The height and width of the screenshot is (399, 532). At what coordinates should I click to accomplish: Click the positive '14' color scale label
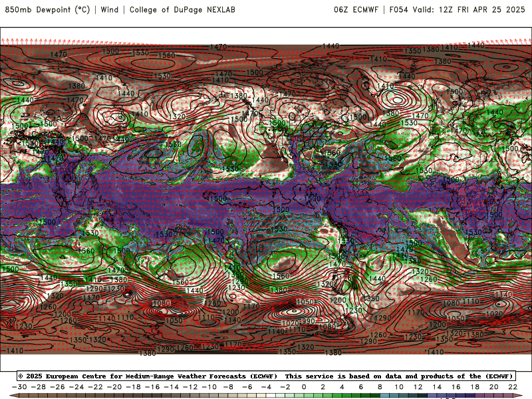click(x=437, y=387)
